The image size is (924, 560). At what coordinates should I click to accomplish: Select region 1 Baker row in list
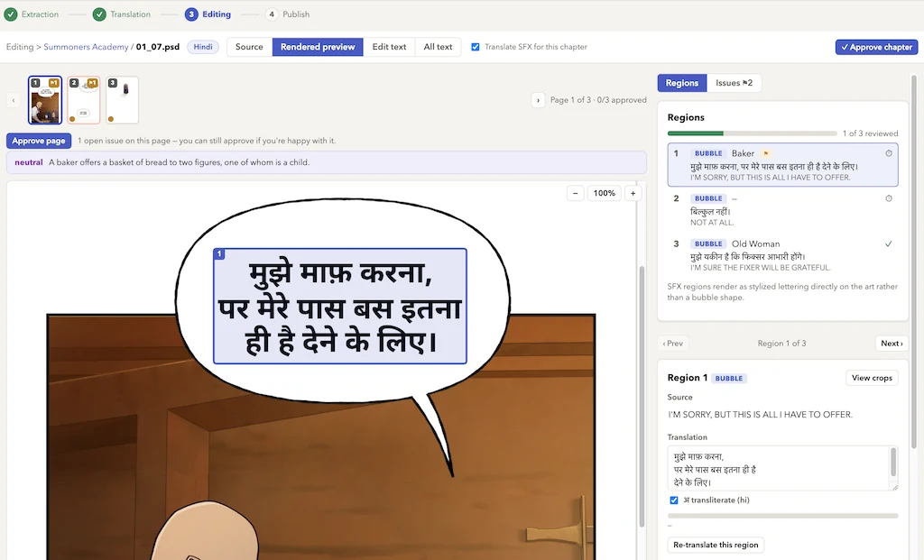[x=782, y=165]
